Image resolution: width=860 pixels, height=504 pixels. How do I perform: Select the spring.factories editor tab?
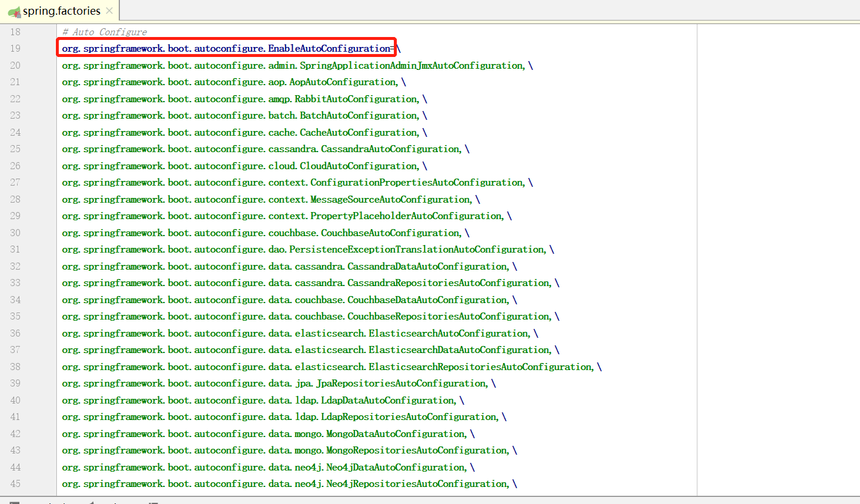coord(59,11)
